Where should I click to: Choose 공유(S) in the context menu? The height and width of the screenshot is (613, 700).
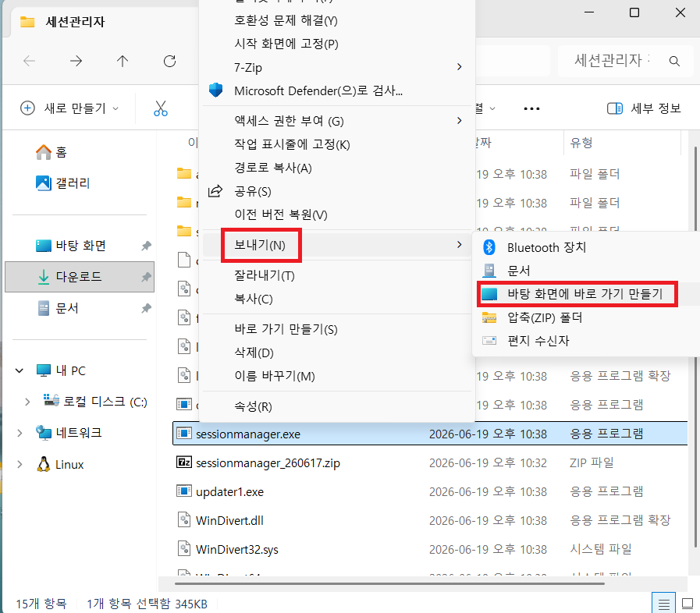coord(336,191)
